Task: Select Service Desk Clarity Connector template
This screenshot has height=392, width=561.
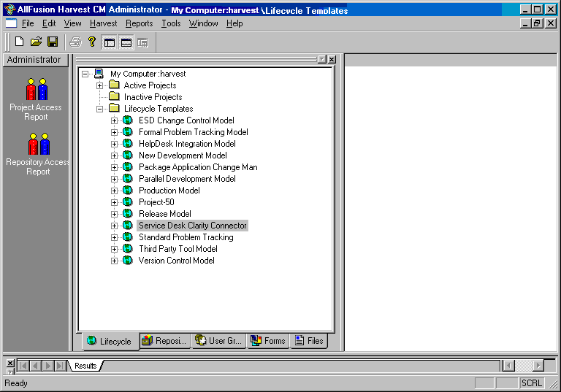Action: (x=193, y=226)
